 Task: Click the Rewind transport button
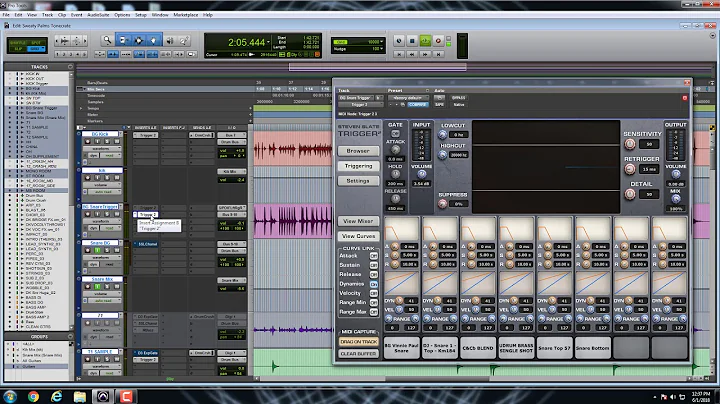click(x=412, y=54)
